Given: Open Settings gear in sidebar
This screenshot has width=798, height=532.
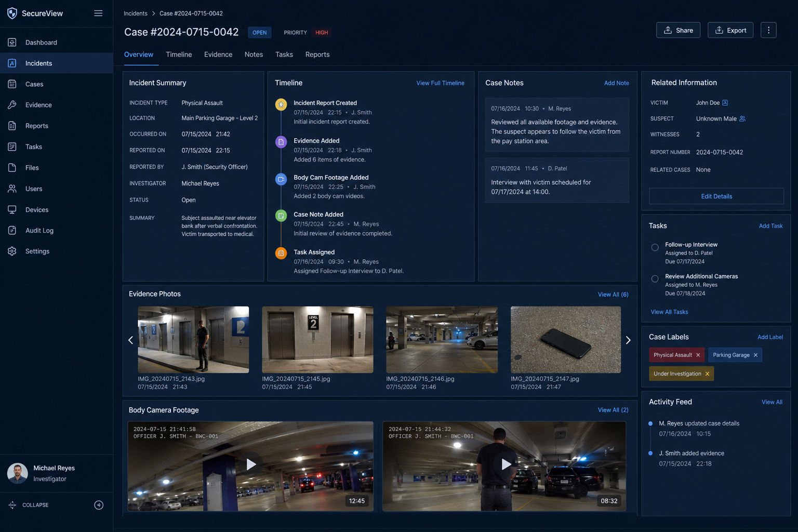Looking at the screenshot, I should coord(12,251).
